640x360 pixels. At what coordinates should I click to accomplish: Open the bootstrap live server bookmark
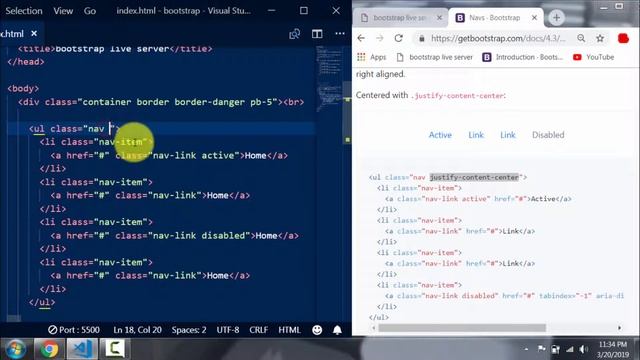click(435, 57)
